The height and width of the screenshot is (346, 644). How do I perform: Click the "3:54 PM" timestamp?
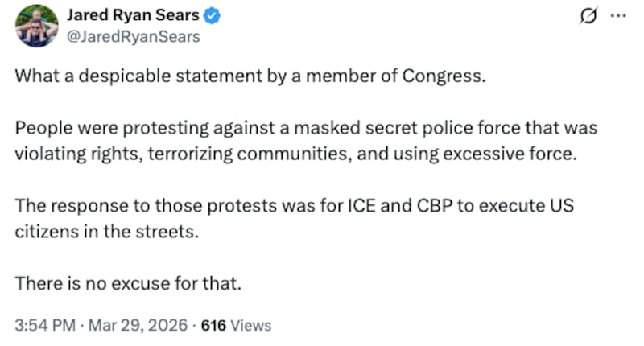43,326
